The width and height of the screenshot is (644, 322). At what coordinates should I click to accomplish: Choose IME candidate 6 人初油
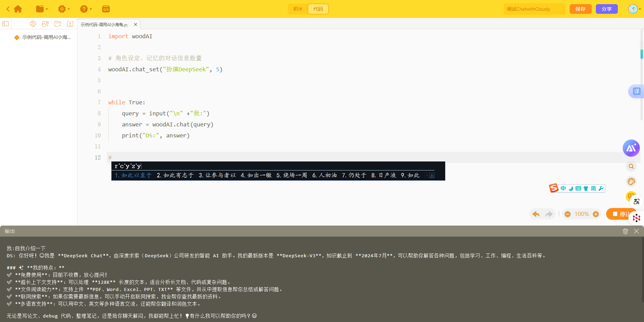pos(324,175)
